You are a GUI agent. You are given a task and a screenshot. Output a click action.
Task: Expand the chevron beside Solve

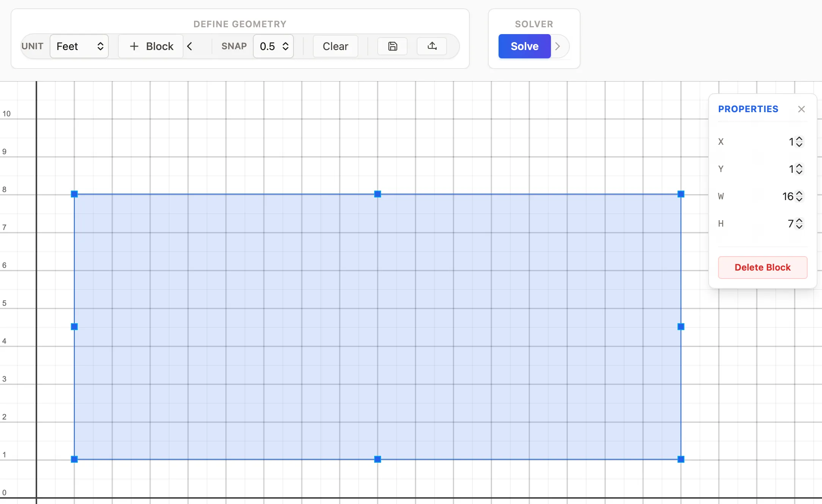(558, 46)
